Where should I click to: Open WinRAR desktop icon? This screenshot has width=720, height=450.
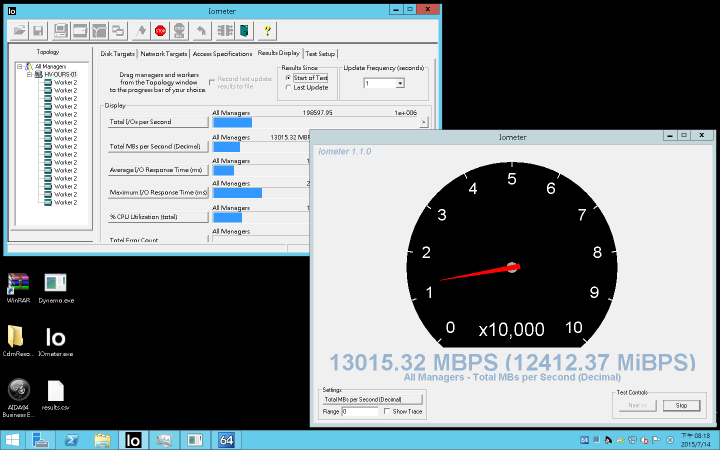[18, 289]
